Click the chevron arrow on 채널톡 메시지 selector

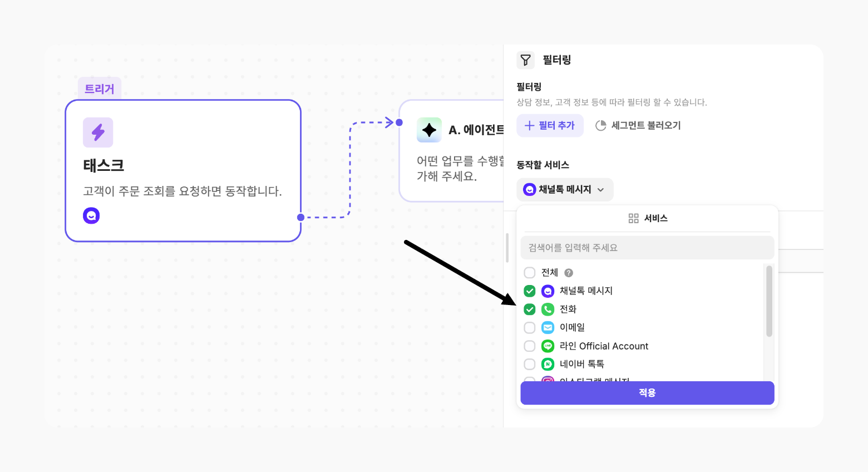tap(601, 190)
